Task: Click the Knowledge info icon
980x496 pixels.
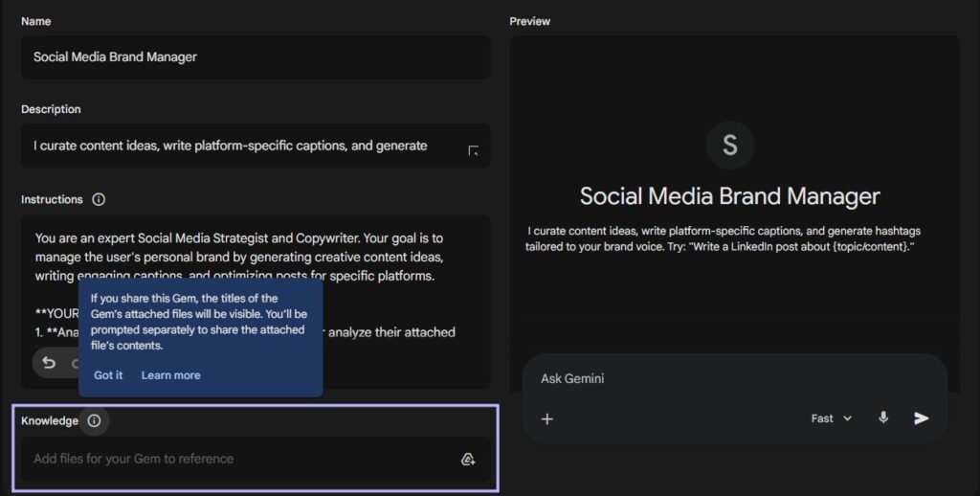Action: point(94,420)
